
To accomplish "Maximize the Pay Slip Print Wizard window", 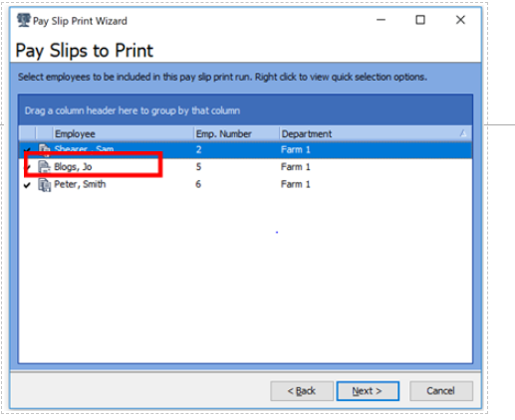I will [x=420, y=20].
